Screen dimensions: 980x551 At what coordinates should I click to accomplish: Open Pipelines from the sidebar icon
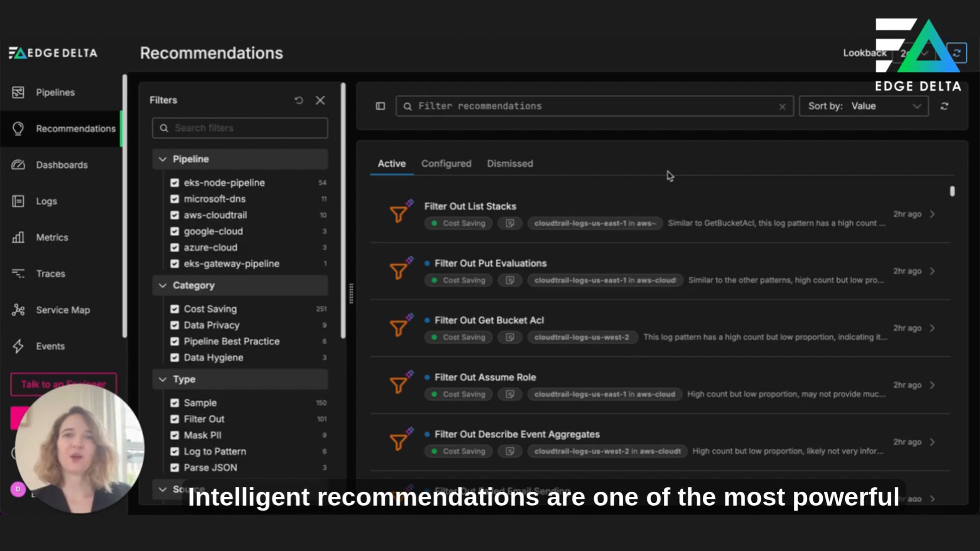point(18,93)
